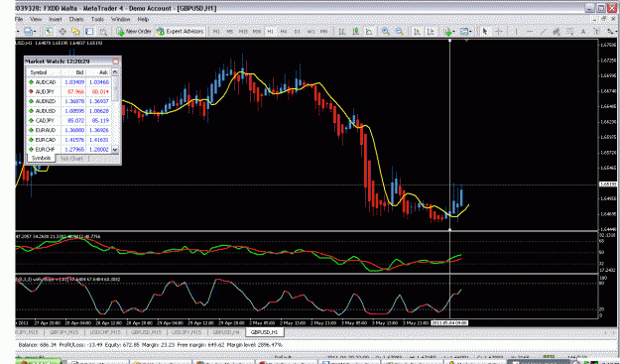Select the H1 timeframe button

coord(270,31)
